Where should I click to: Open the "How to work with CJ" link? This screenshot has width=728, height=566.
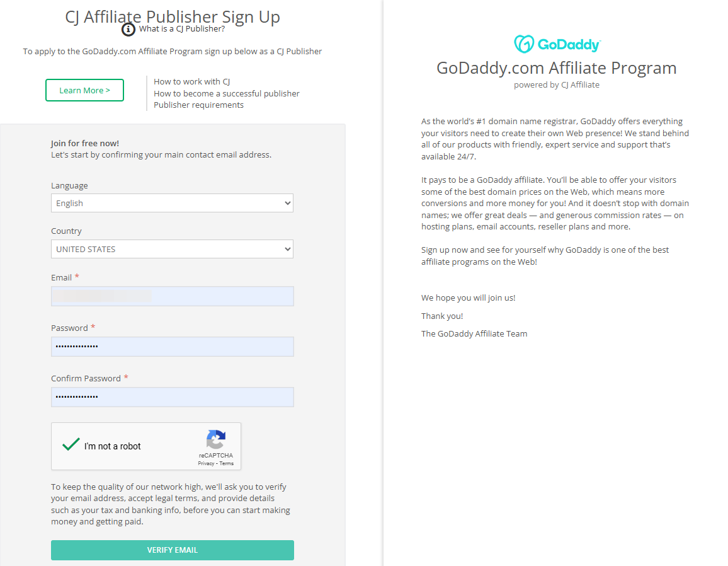(191, 81)
